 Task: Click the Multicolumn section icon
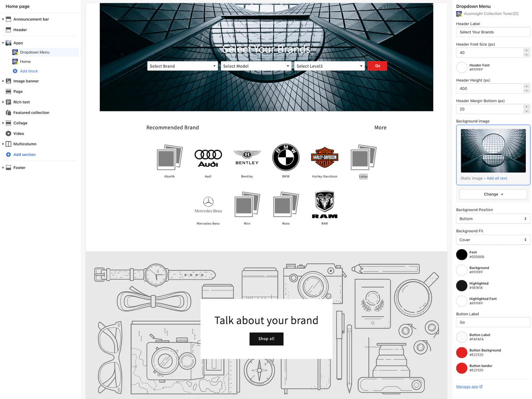coord(8,144)
